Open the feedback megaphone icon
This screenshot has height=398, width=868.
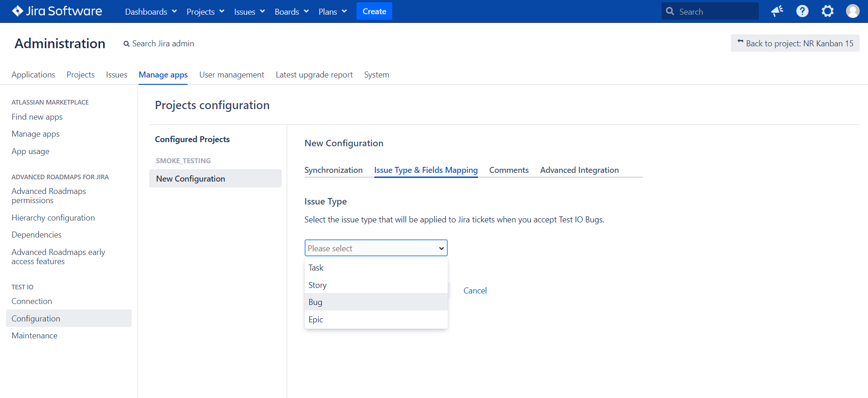click(777, 11)
